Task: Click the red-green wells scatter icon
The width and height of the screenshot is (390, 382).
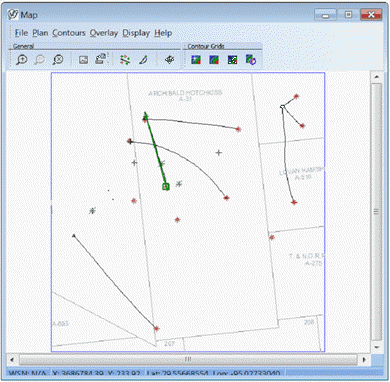Action: 125,60
